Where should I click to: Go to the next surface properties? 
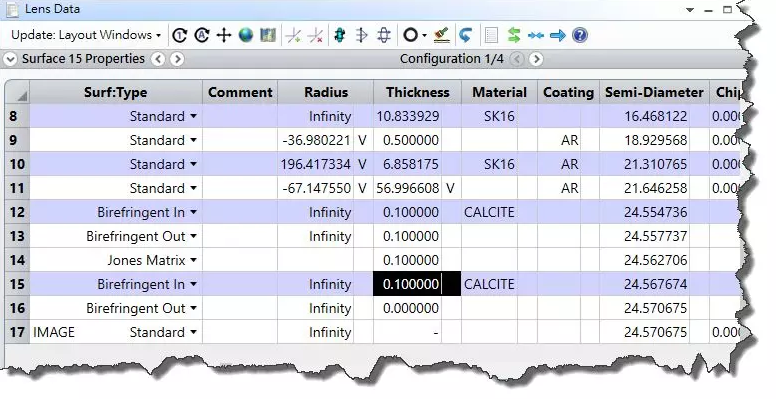tap(177, 59)
